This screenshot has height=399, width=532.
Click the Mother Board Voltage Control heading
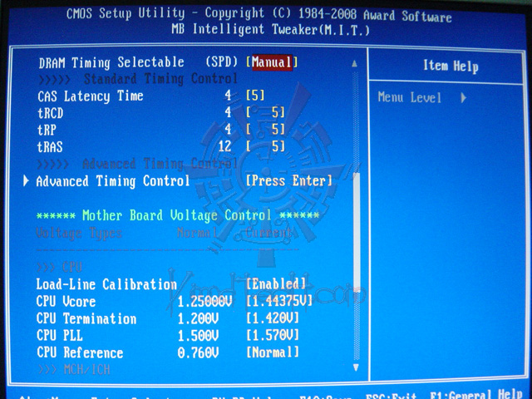pyautogui.click(x=178, y=215)
